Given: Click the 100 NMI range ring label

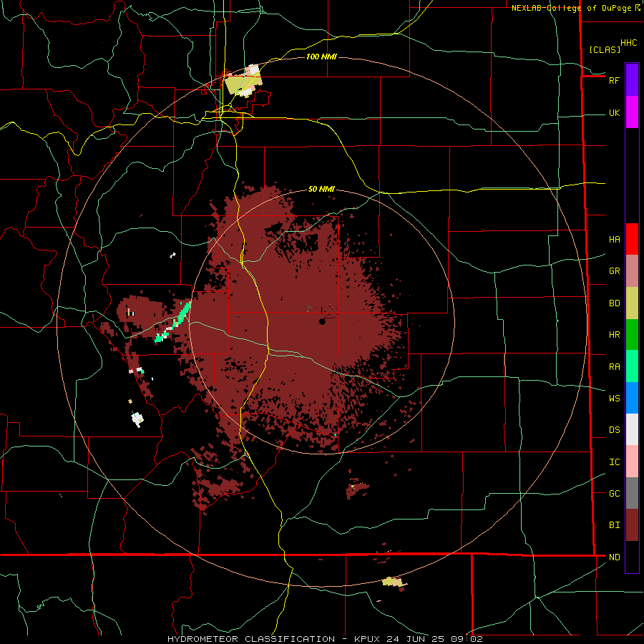Looking at the screenshot, I should pyautogui.click(x=321, y=57).
